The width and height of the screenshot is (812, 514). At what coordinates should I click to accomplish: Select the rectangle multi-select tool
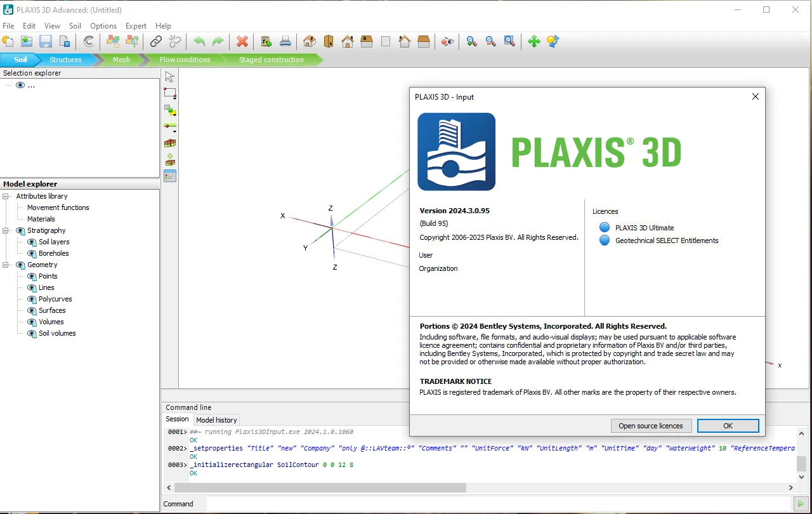(x=169, y=93)
